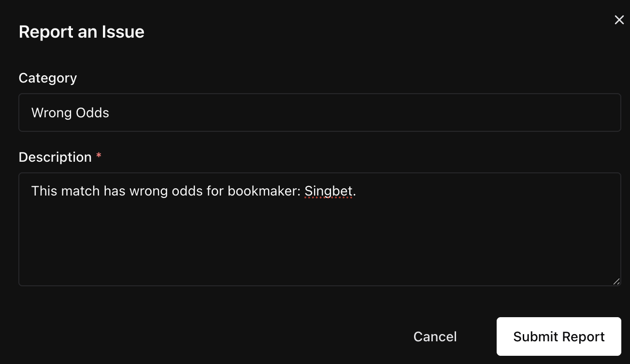Click the Description field label

pyautogui.click(x=55, y=157)
